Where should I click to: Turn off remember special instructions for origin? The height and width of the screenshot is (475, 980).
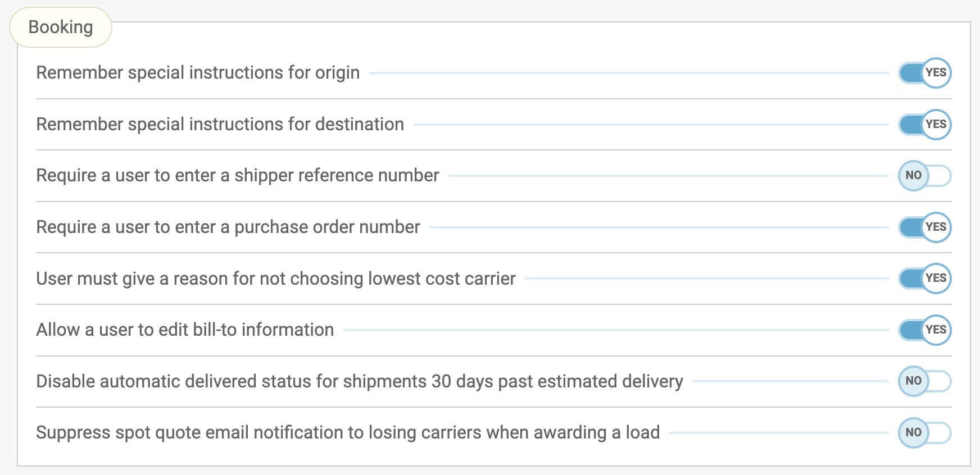pos(924,73)
